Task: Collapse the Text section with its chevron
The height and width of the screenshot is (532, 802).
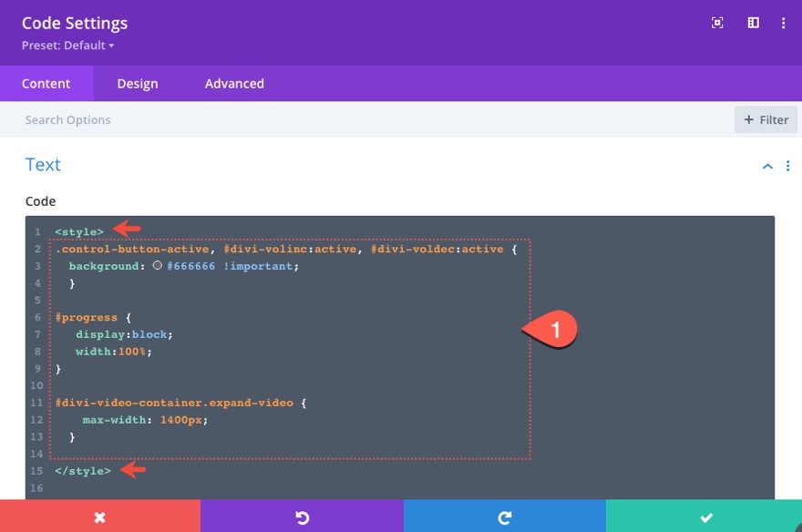Action: [766, 165]
